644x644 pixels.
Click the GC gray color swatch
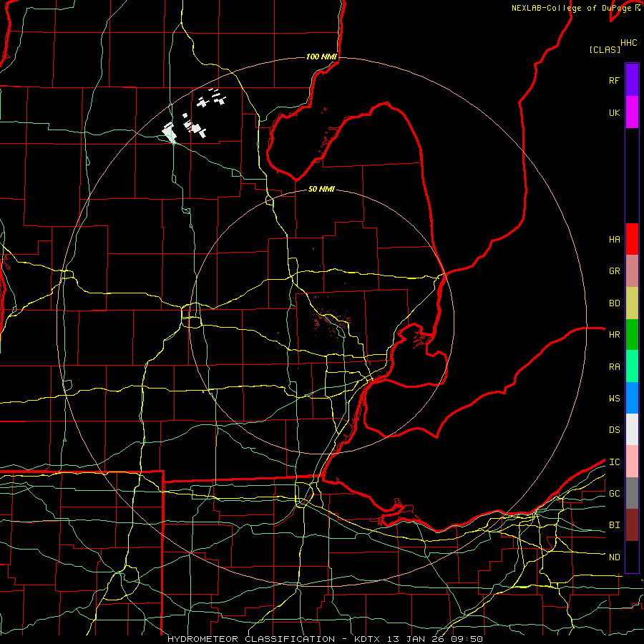[632, 493]
